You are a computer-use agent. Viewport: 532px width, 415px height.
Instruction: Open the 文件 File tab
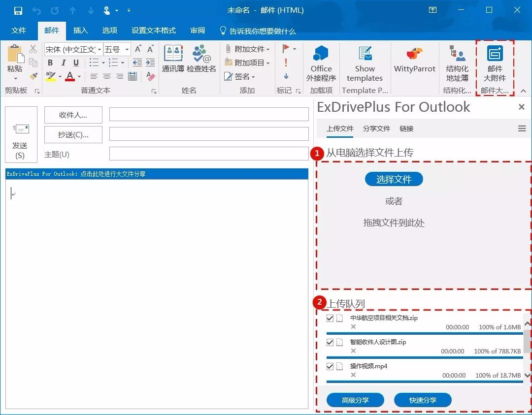pos(19,31)
